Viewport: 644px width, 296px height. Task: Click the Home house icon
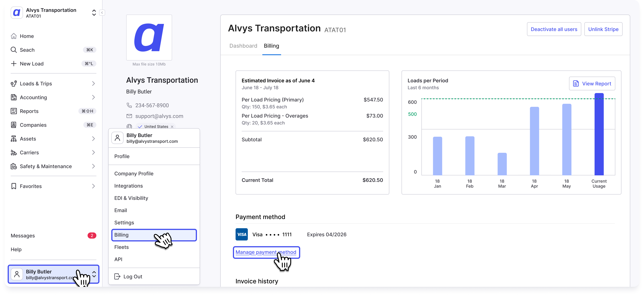(x=14, y=36)
